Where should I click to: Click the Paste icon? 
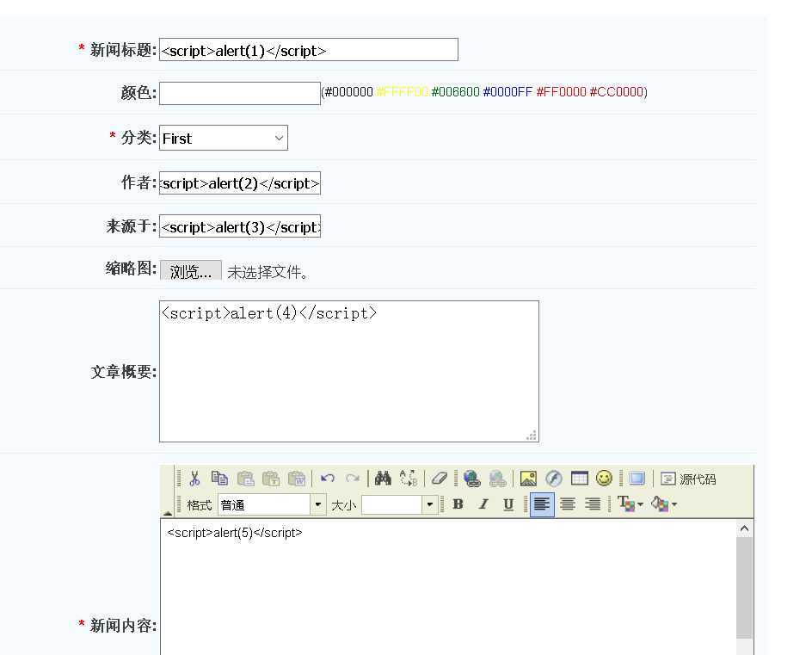pyautogui.click(x=245, y=479)
